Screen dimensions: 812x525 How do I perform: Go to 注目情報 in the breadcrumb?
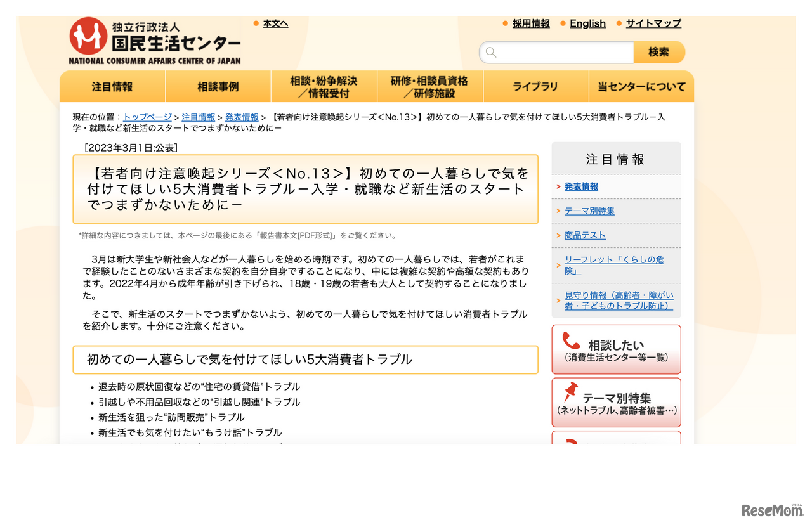(x=199, y=117)
